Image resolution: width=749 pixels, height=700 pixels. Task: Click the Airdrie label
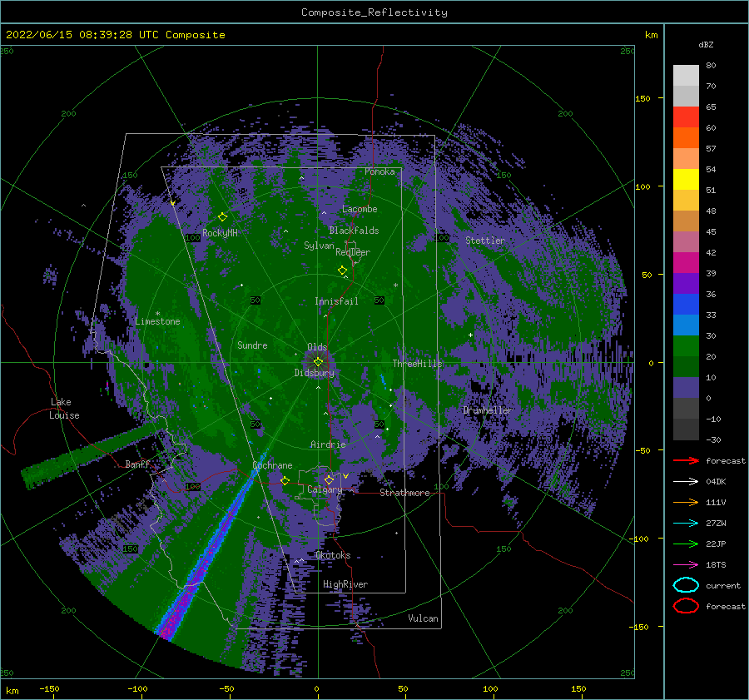point(328,444)
